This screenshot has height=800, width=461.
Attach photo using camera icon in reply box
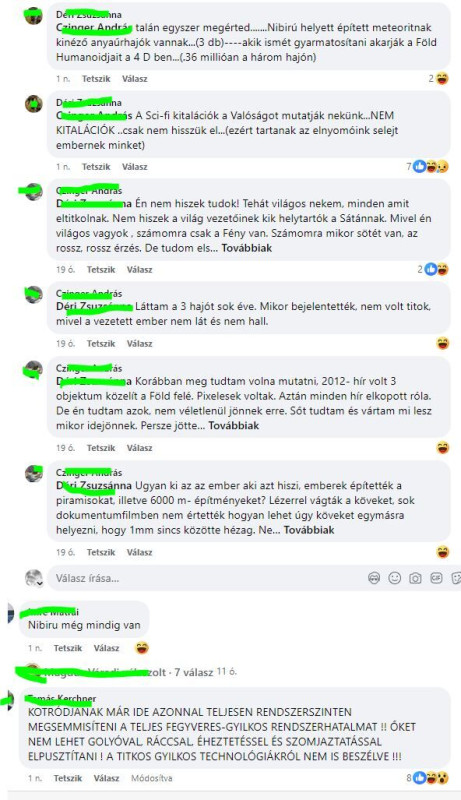415,578
